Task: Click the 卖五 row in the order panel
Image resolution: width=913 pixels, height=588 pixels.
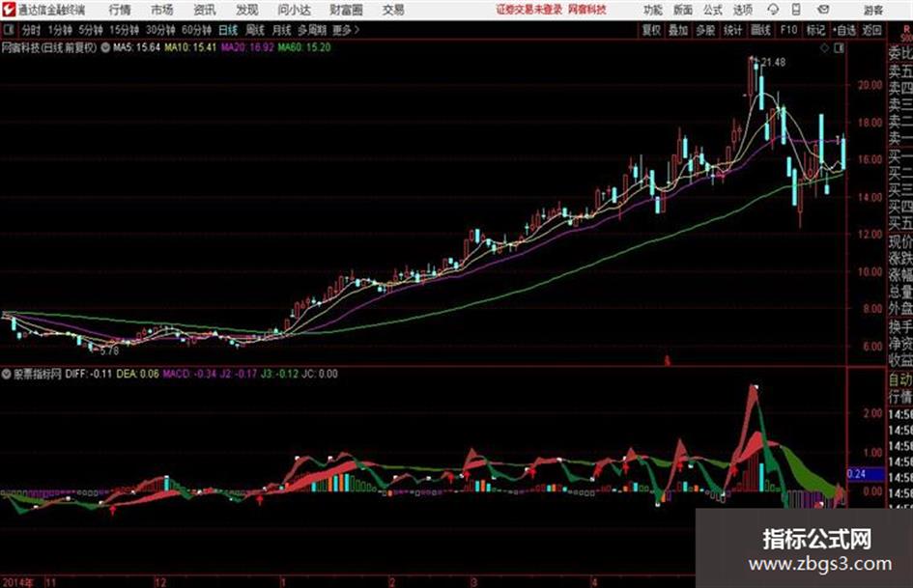Action: 900,71
